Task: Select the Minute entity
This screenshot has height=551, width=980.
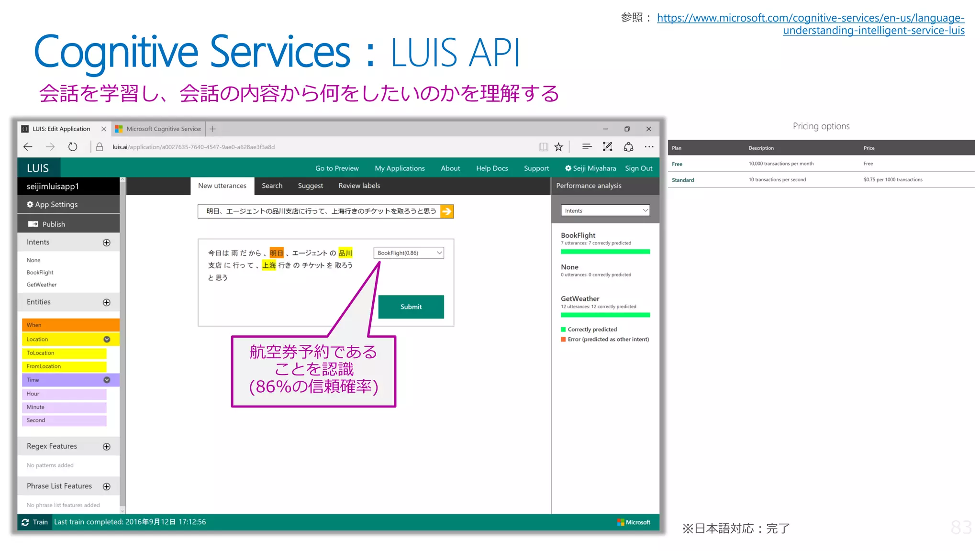Action: click(64, 407)
